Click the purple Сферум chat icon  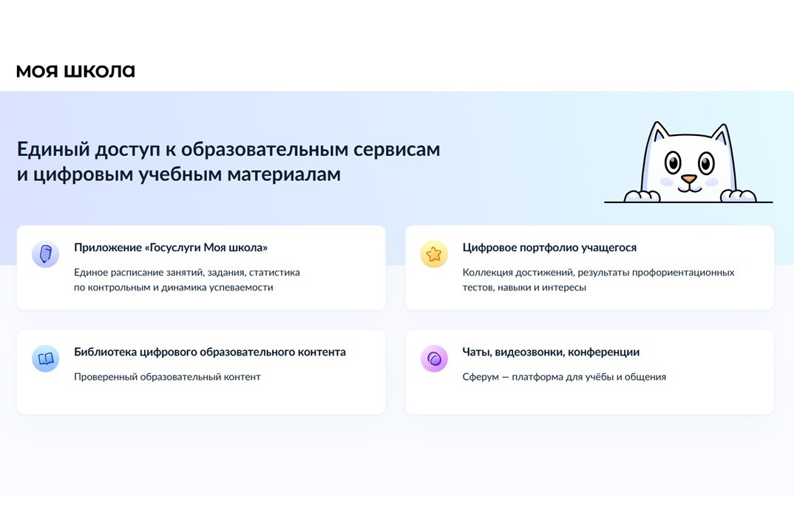[434, 359]
